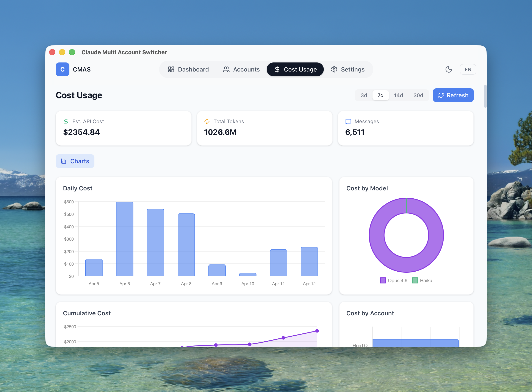This screenshot has height=392, width=532.
Task: Click the Apr 5 daily cost bar
Action: click(x=94, y=268)
